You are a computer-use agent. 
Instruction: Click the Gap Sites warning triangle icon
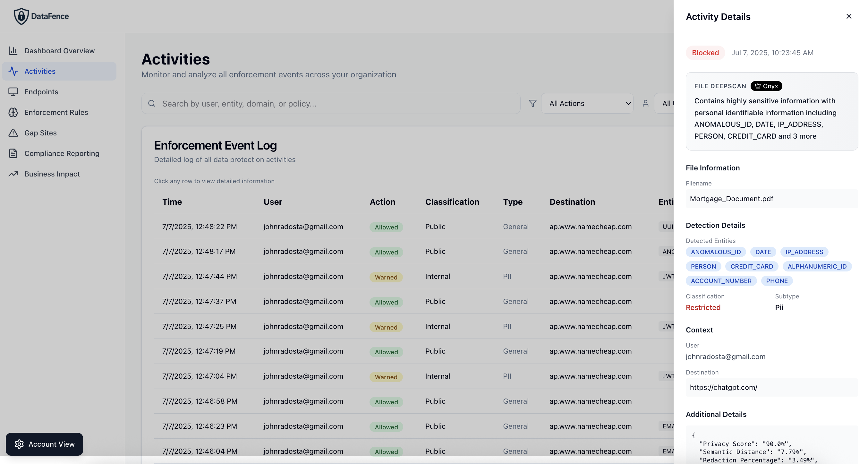(x=13, y=133)
